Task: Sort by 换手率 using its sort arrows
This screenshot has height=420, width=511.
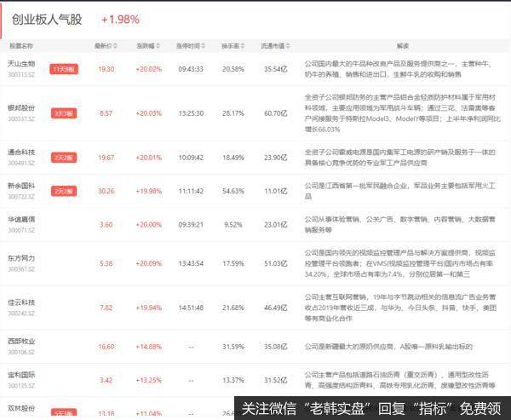Action: pos(243,46)
